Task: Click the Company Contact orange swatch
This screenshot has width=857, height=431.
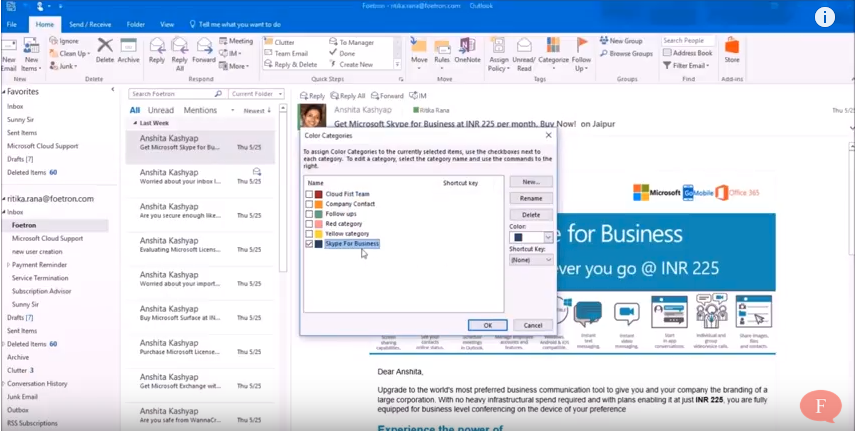Action: click(319, 204)
